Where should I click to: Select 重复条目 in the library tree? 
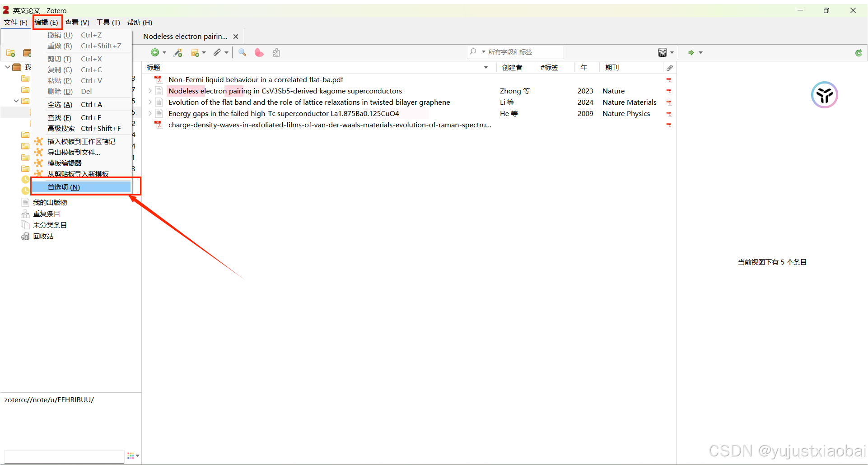pos(47,214)
